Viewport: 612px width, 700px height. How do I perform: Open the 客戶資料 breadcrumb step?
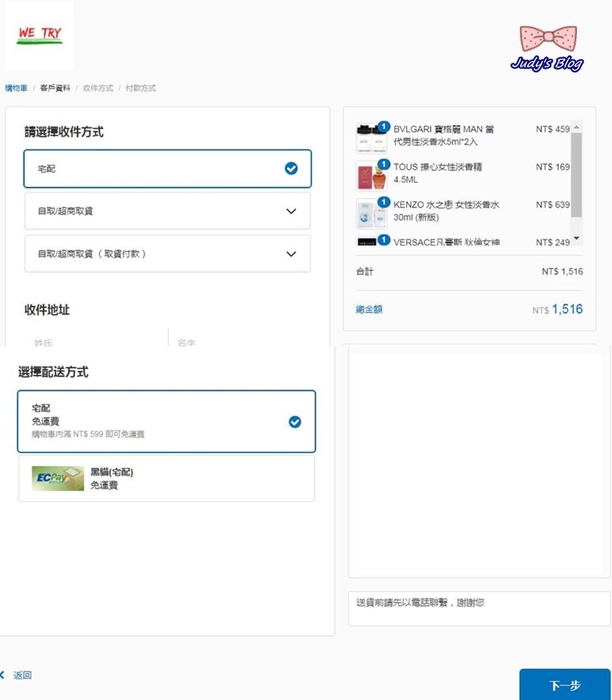55,88
